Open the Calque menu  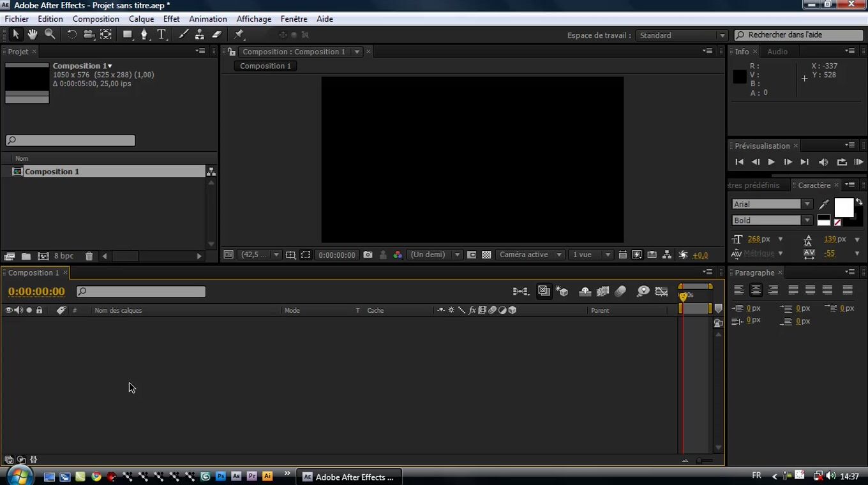tap(141, 19)
